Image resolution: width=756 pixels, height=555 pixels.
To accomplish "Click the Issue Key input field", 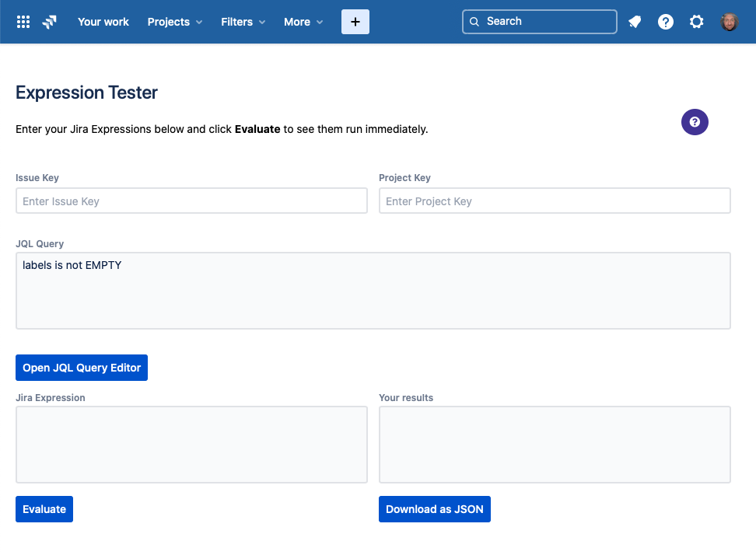I will click(191, 201).
